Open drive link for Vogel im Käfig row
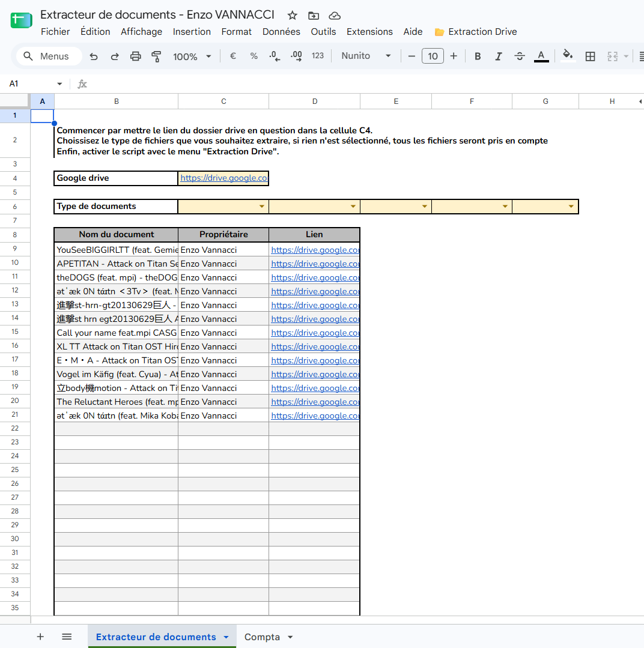This screenshot has height=648, width=644. (315, 374)
